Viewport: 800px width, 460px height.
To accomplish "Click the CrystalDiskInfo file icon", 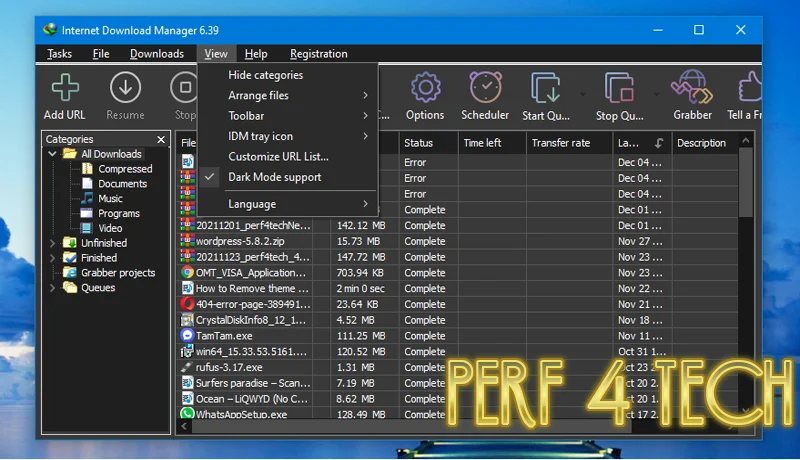I will [x=187, y=320].
